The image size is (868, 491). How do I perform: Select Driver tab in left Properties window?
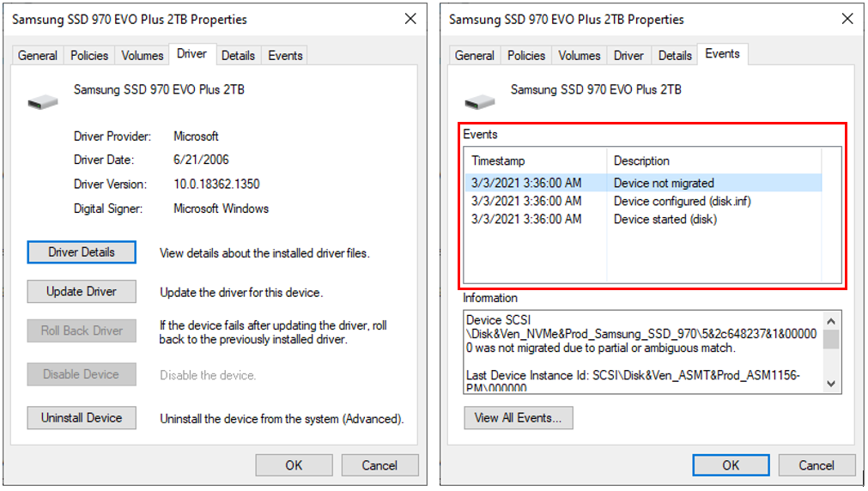pyautogui.click(x=191, y=54)
